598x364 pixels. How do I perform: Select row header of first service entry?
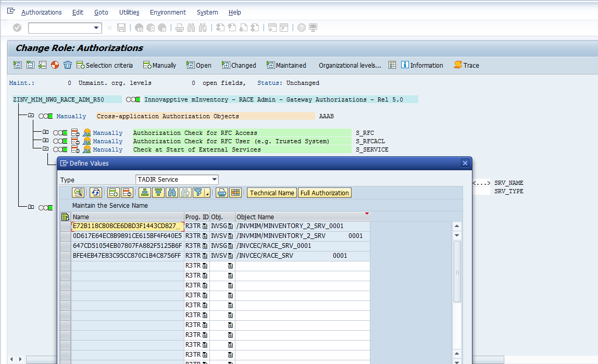click(x=65, y=227)
